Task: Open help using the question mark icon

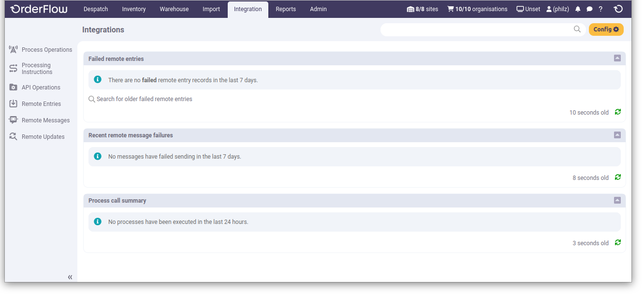Action: click(x=600, y=9)
